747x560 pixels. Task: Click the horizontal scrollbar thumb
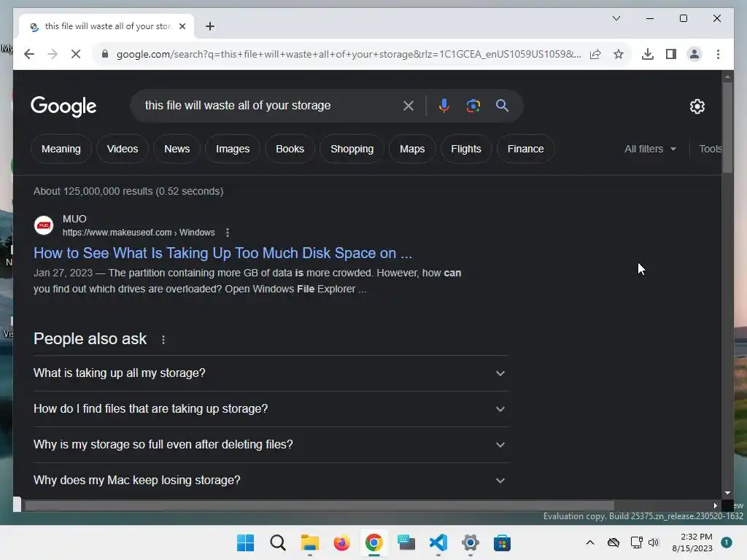click(x=320, y=505)
